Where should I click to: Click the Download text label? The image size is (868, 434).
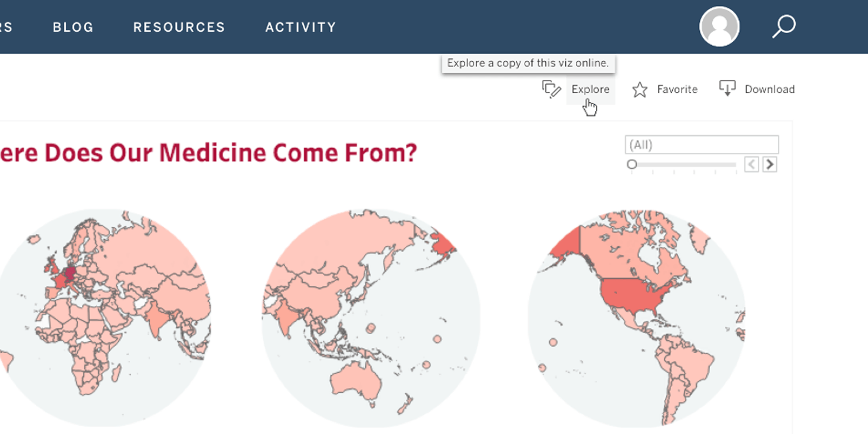click(x=769, y=89)
